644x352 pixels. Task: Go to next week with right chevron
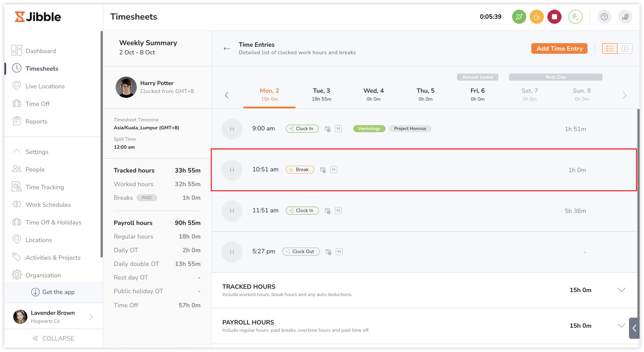tap(624, 95)
